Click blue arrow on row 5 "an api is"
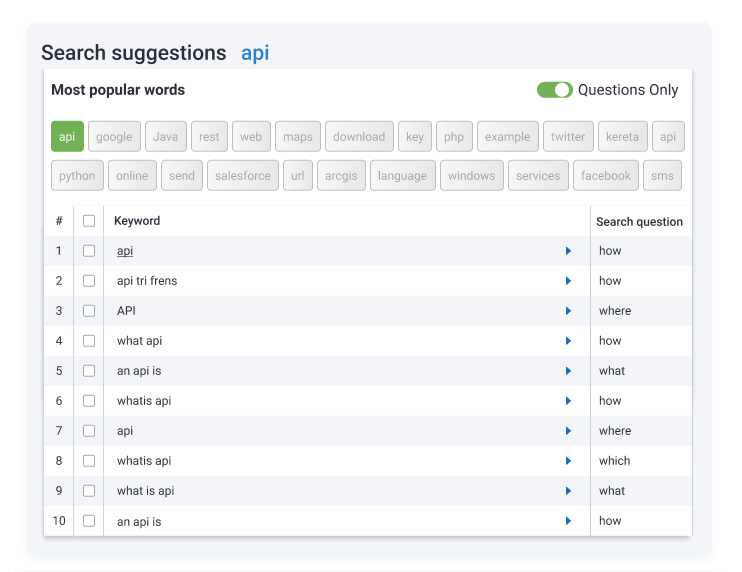742x572 pixels. pyautogui.click(x=568, y=371)
